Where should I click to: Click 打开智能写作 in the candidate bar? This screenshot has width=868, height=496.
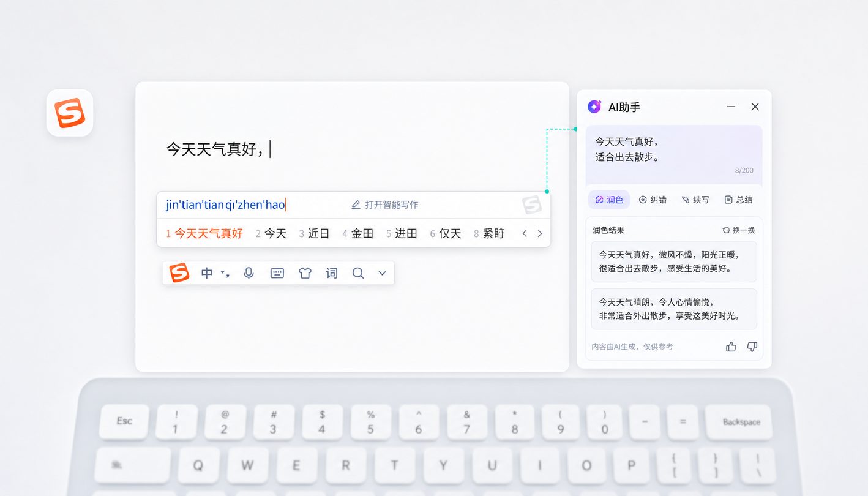385,205
